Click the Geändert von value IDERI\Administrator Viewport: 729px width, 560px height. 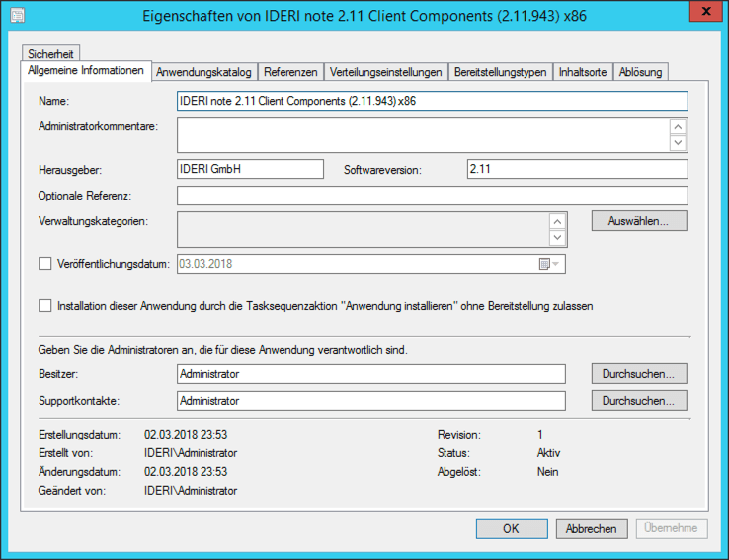191,491
